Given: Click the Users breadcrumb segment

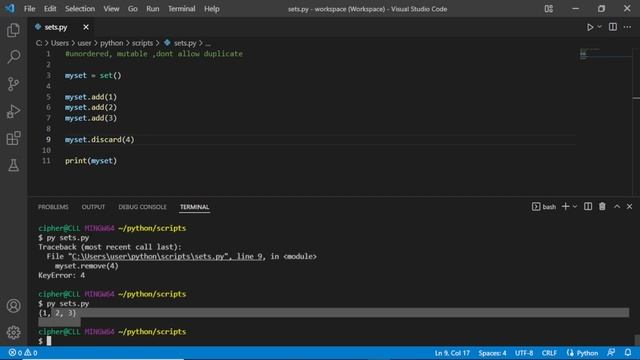Looking at the screenshot, I should 60,43.
